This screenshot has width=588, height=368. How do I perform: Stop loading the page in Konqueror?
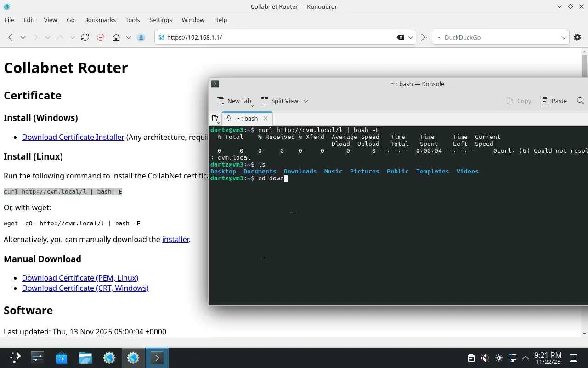coord(101,37)
